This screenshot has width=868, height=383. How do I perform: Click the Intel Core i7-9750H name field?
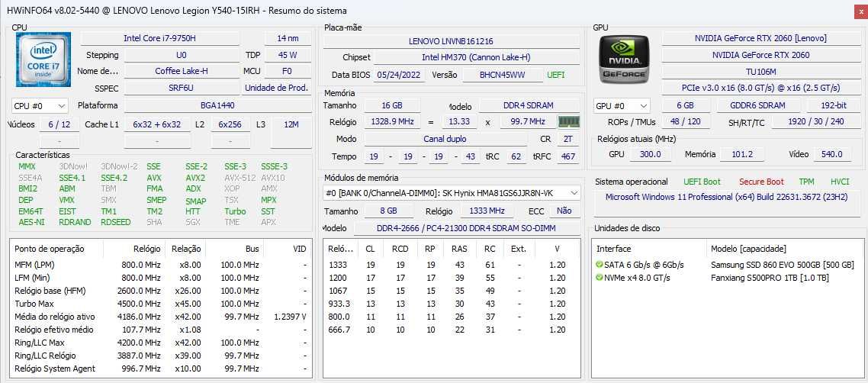(x=160, y=38)
